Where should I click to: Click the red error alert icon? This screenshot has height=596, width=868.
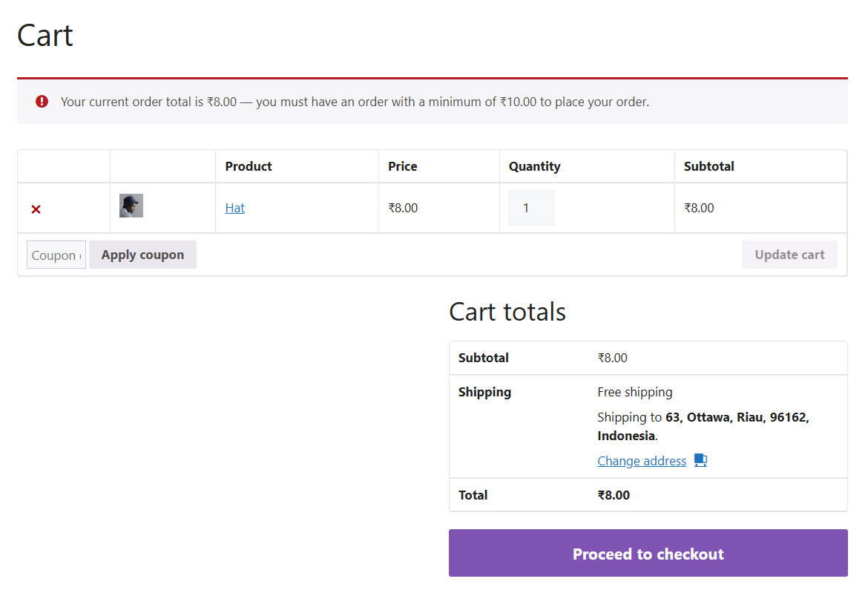(x=42, y=102)
